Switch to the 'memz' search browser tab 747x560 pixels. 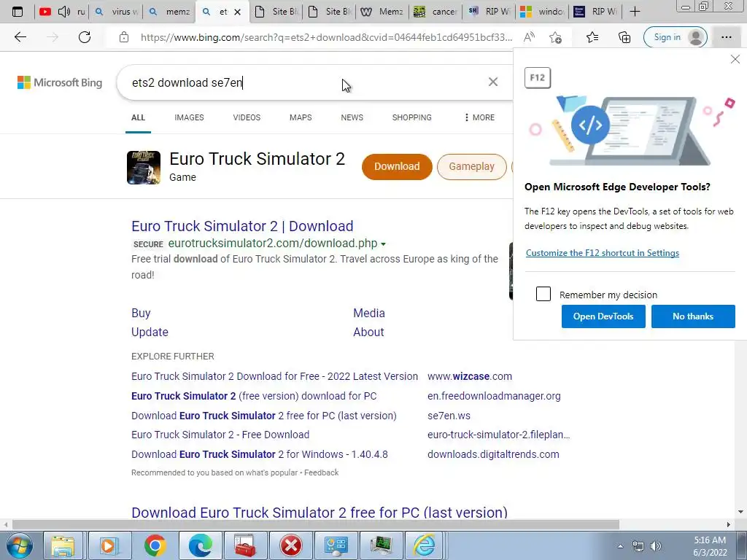coord(169,12)
